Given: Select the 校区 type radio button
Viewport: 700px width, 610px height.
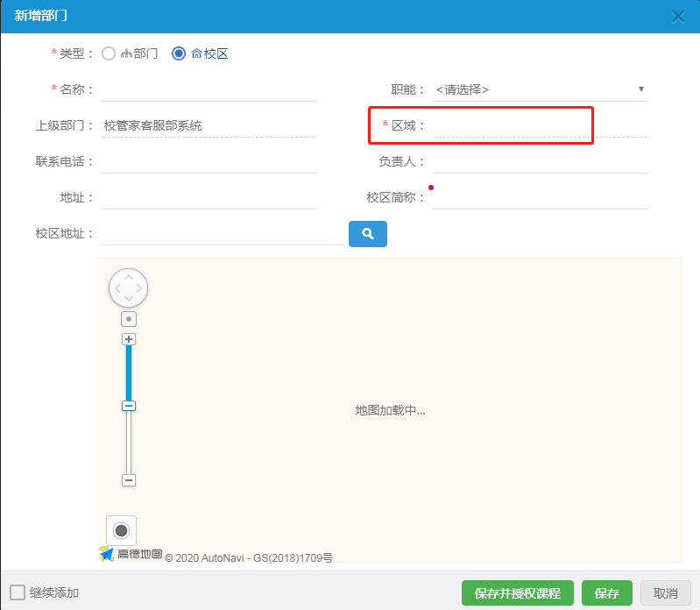Looking at the screenshot, I should pos(179,53).
